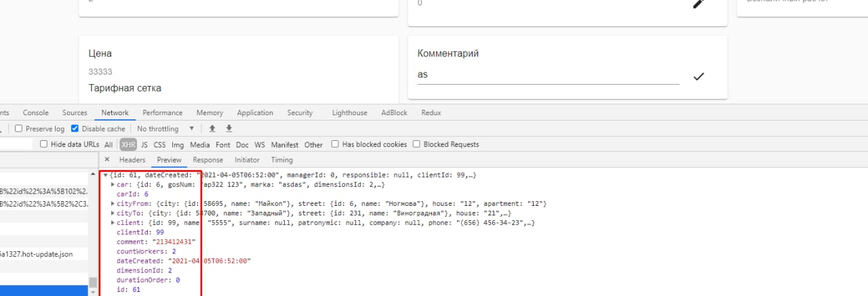The height and width of the screenshot is (296, 868).
Task: Click the pencil edit icon
Action: pyautogui.click(x=698, y=4)
